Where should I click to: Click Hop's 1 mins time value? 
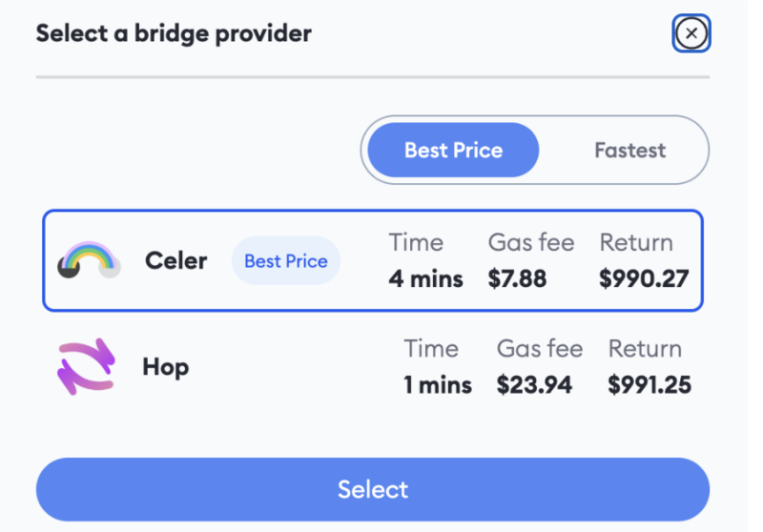click(438, 384)
